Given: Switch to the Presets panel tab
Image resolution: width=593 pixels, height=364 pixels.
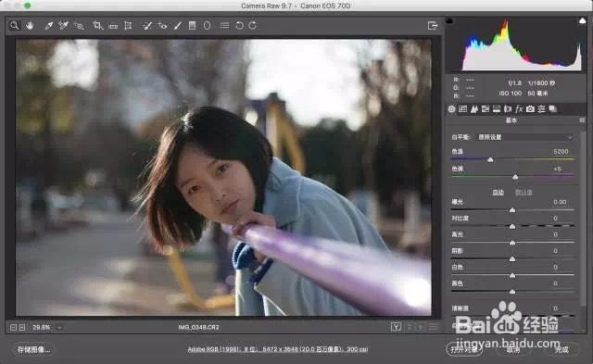Looking at the screenshot, I should 541,109.
